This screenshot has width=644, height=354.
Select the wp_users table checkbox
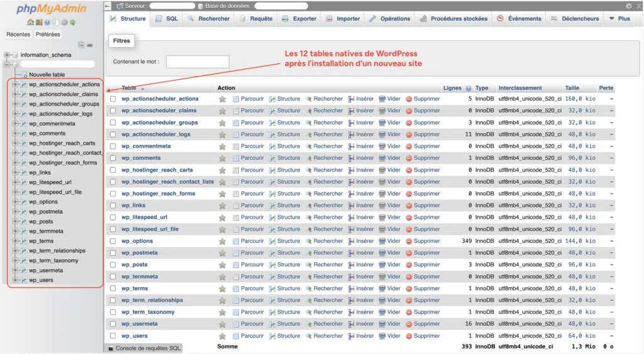coord(113,336)
